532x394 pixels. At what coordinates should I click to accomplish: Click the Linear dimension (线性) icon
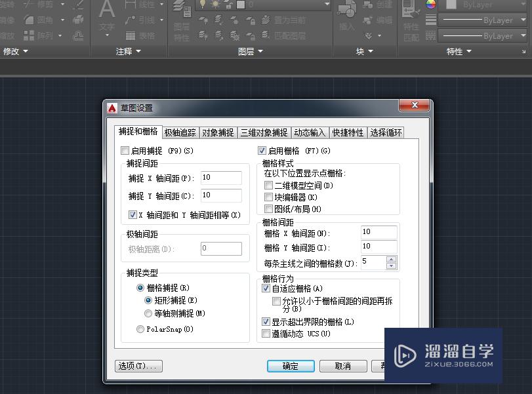[131, 5]
